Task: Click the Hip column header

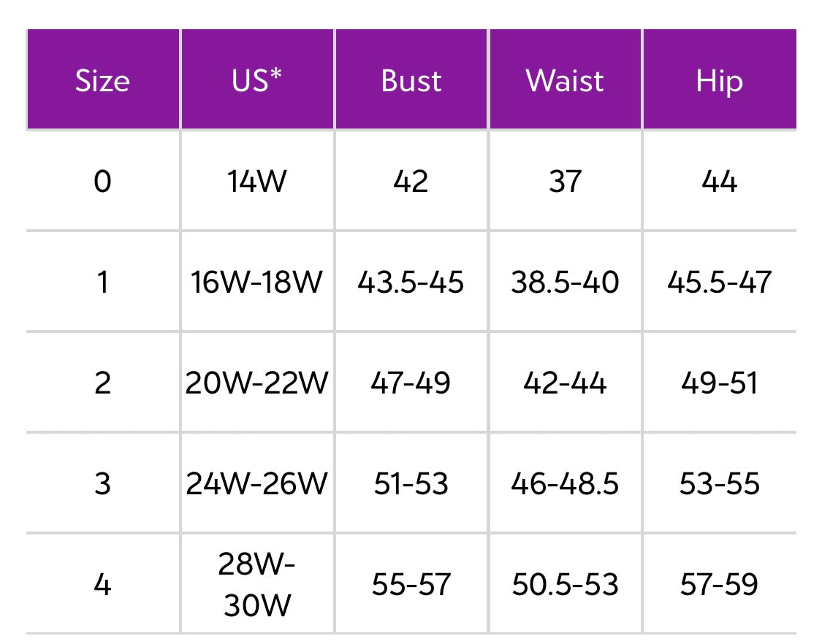Action: coord(719,80)
